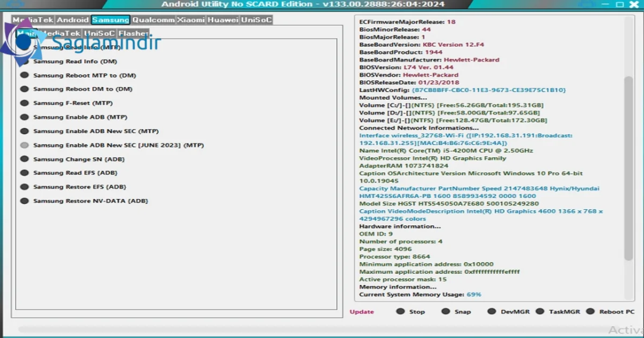The image size is (644, 338).
Task: Click the Interface wireless Wi-Fi line
Action: click(466, 139)
